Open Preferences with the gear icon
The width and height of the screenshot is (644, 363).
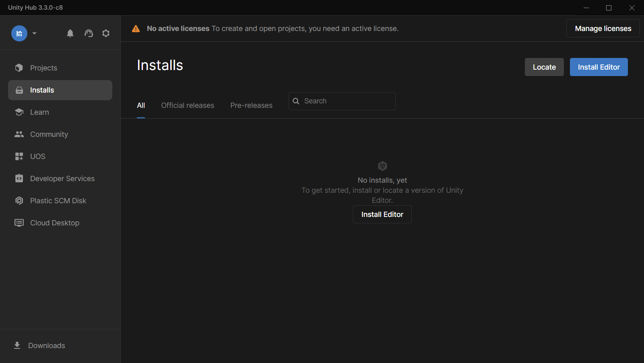point(106,33)
